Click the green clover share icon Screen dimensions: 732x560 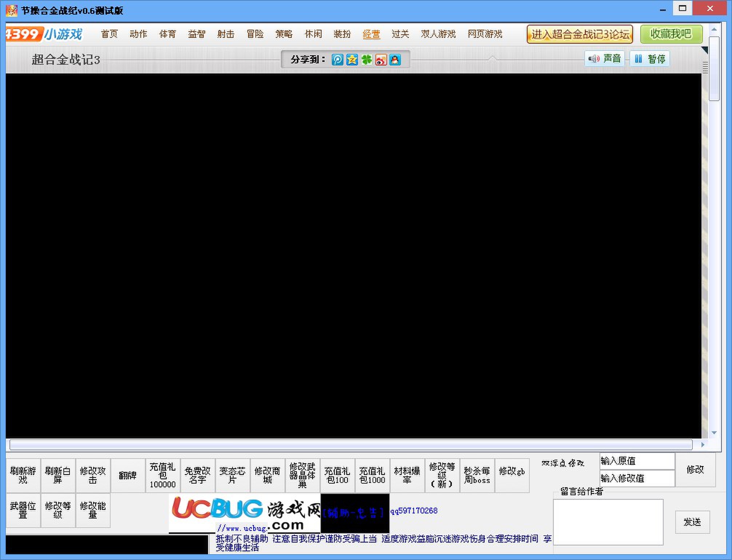366,60
